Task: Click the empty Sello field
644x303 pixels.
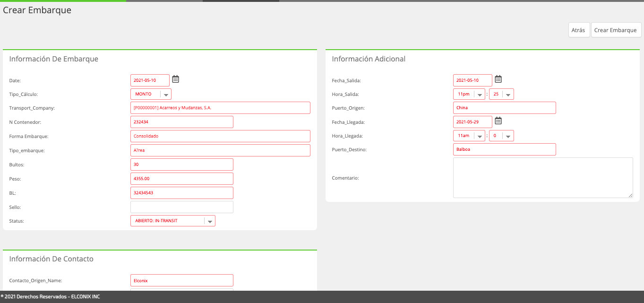Action: coord(182,207)
